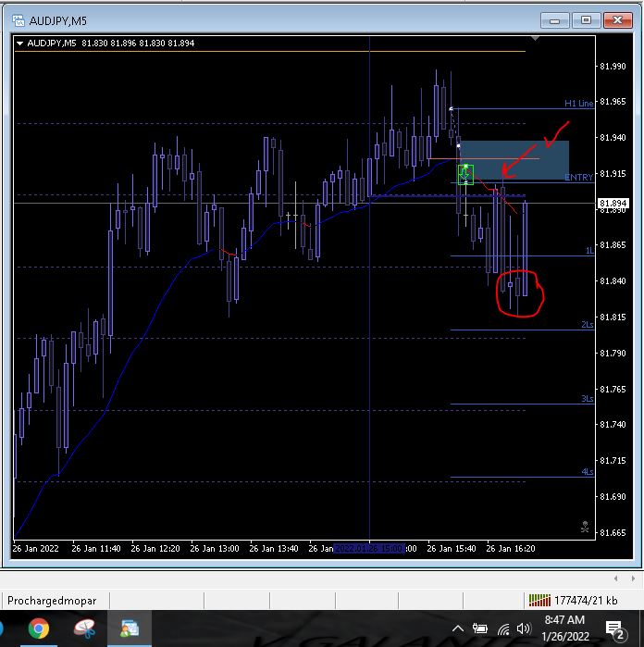The height and width of the screenshot is (647, 644).
Task: Click the gray chart shift triangle marker
Action: click(x=535, y=38)
